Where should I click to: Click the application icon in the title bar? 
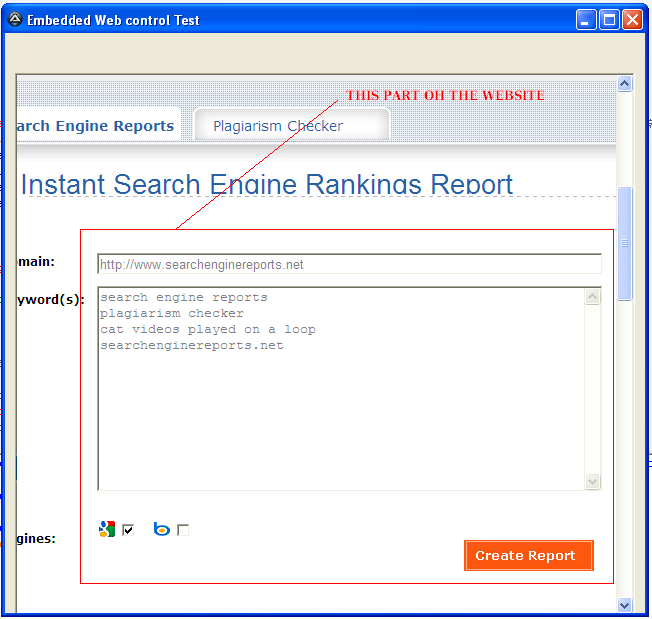point(15,19)
